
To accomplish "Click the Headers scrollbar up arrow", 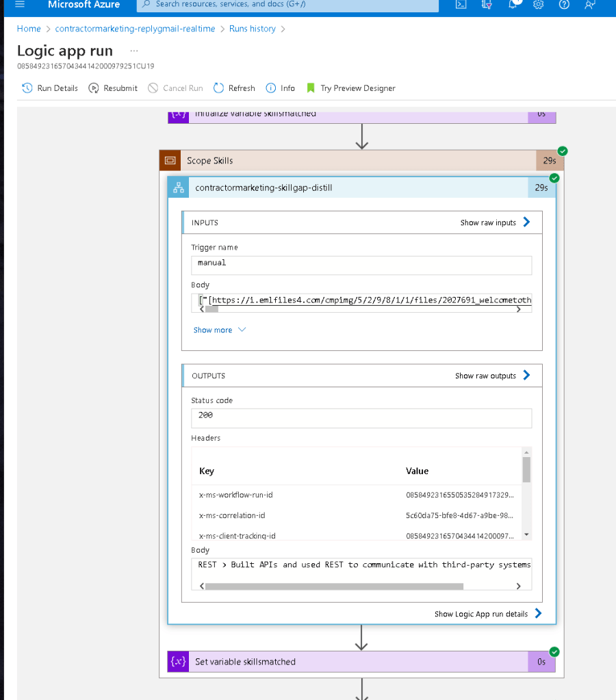I will [x=526, y=452].
